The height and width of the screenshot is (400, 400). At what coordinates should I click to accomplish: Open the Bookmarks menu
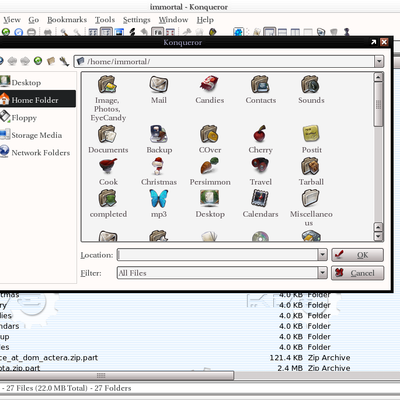point(67,20)
